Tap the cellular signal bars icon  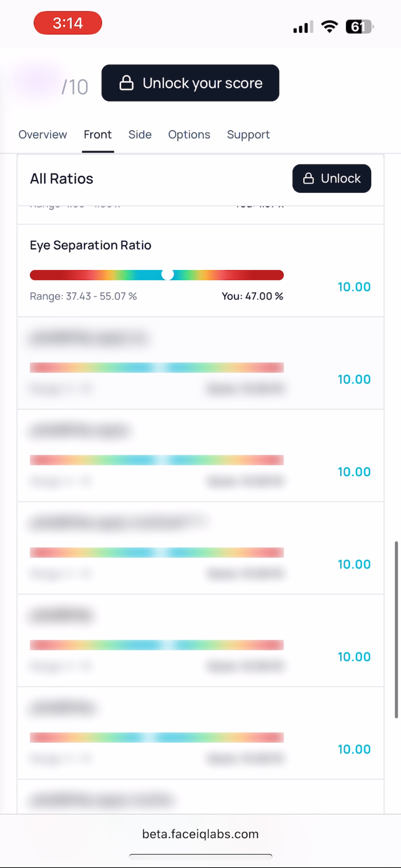click(x=303, y=27)
